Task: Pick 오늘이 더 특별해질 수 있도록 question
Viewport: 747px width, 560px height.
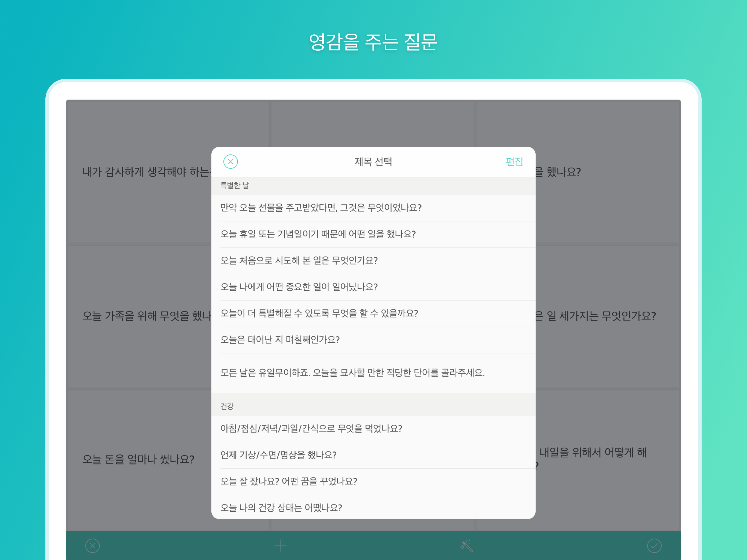Action: point(319,313)
